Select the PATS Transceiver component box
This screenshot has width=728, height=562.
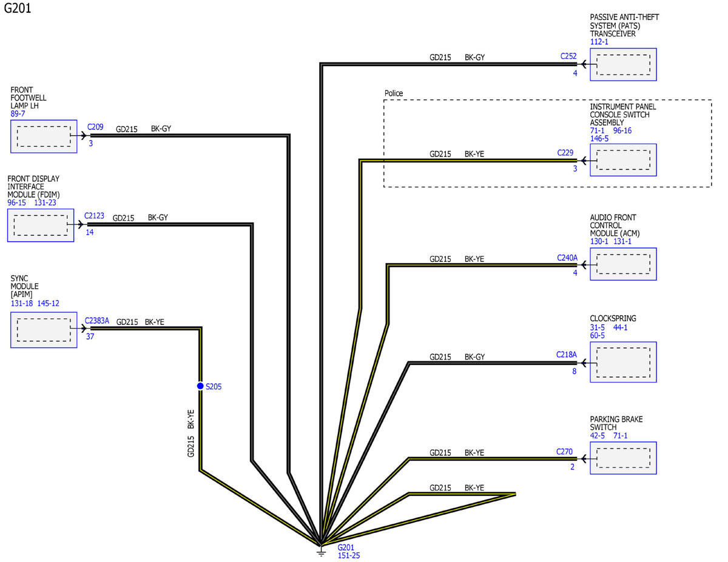click(623, 64)
